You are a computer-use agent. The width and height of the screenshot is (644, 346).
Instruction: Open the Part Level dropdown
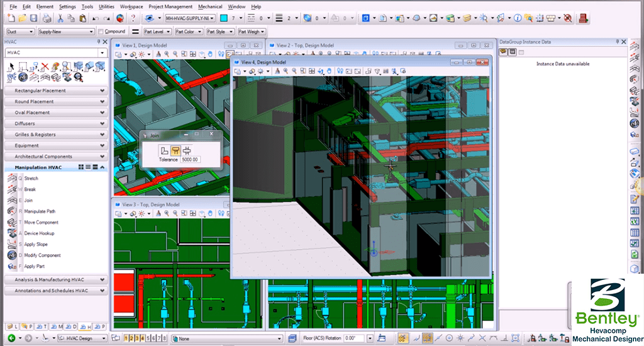[x=157, y=31]
